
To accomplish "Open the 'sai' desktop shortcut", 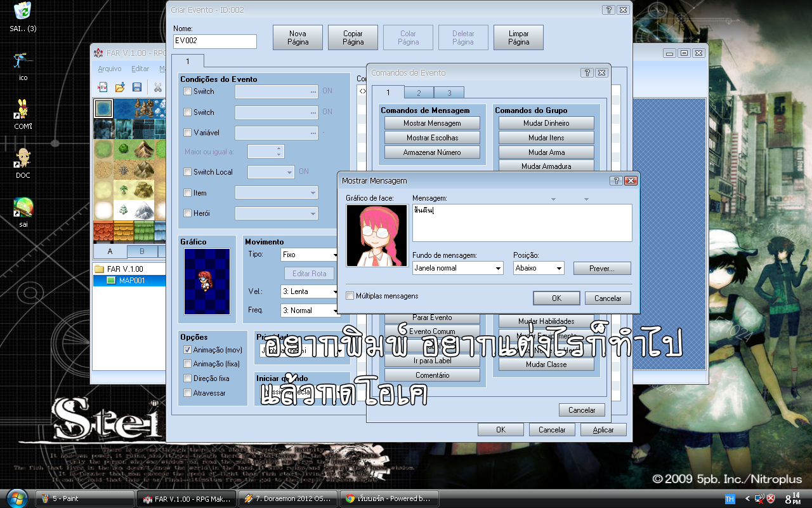I will point(23,212).
